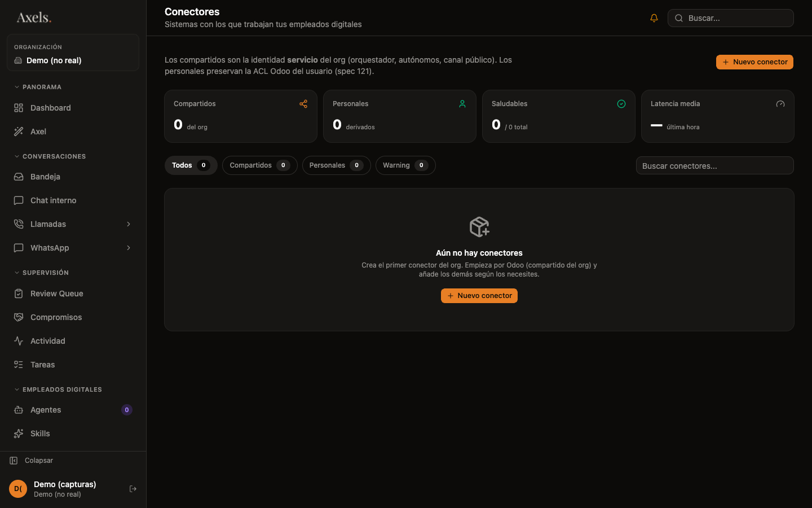Click the Compromisos handshake icon

coord(19,317)
